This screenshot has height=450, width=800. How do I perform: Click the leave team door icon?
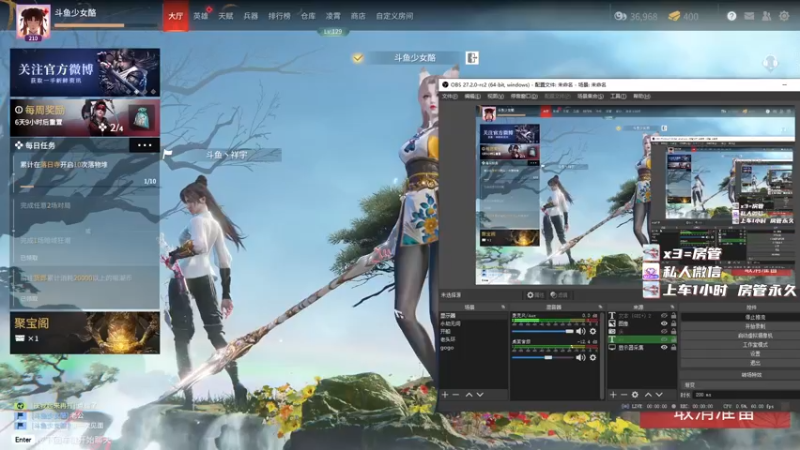point(472,58)
